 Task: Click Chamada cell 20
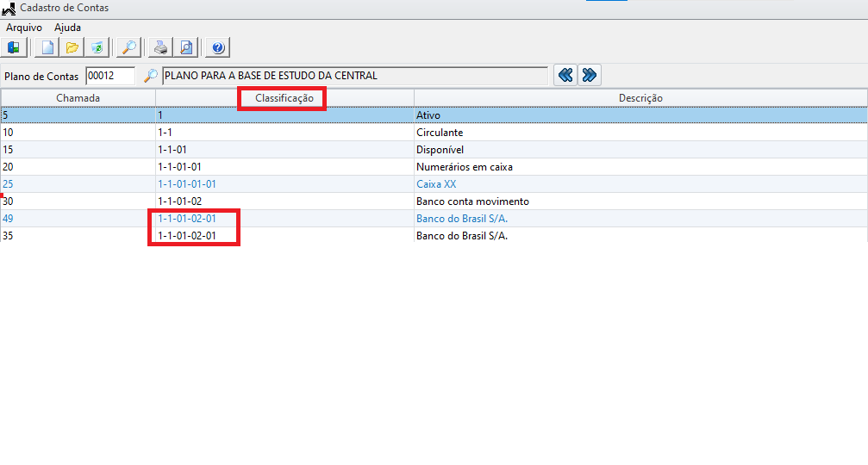tap(78, 166)
